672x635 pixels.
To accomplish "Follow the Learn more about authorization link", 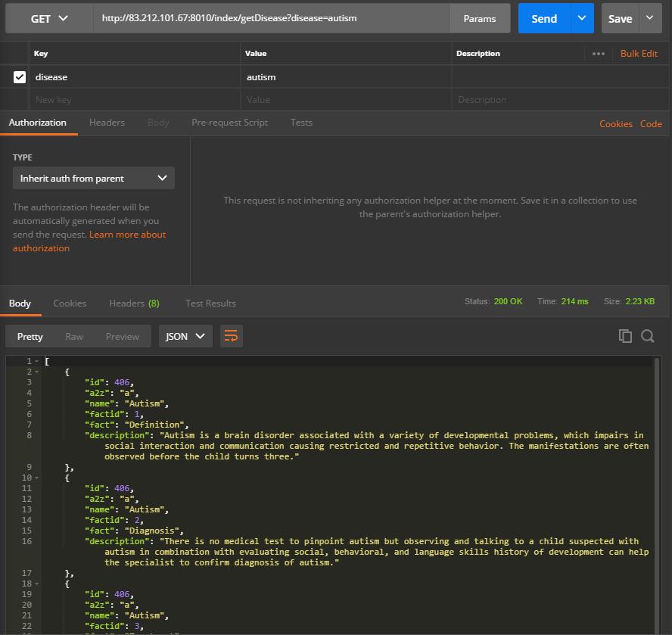I will point(89,241).
